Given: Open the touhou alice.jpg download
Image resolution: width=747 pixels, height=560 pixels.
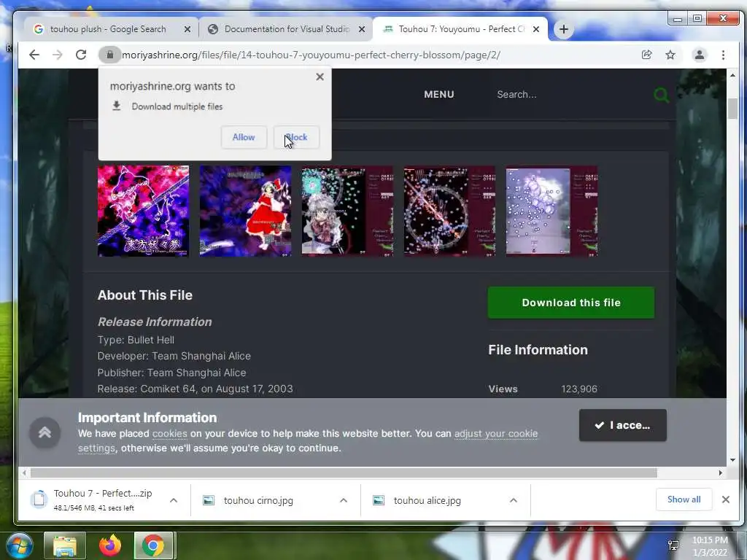Looking at the screenshot, I should 427,500.
